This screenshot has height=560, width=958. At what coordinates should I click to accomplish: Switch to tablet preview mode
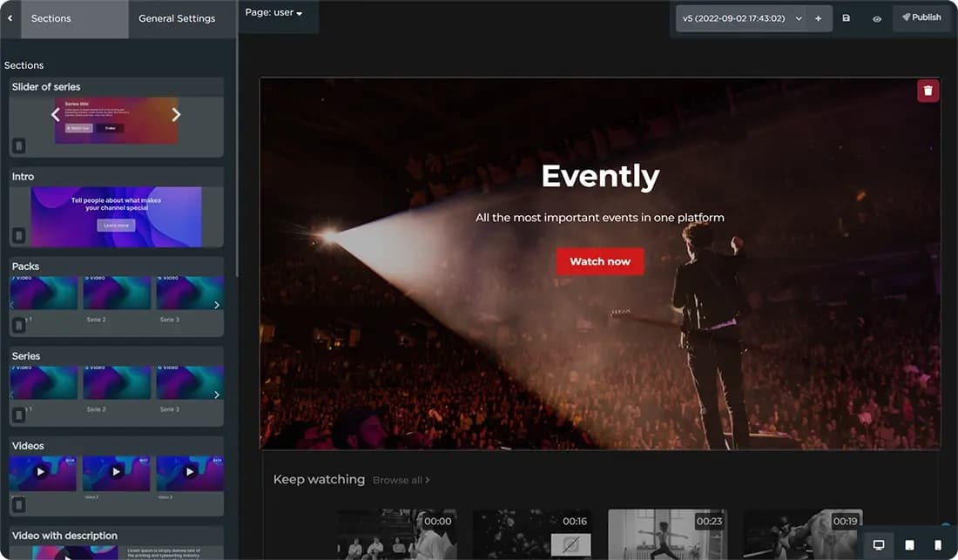[909, 545]
